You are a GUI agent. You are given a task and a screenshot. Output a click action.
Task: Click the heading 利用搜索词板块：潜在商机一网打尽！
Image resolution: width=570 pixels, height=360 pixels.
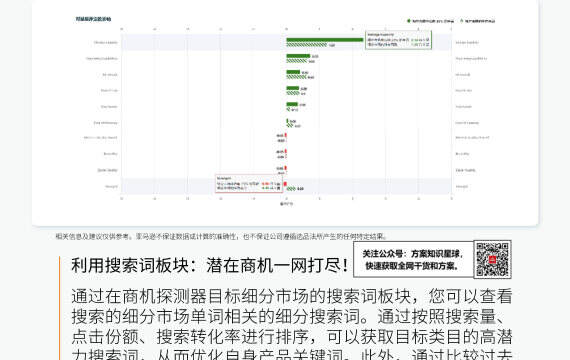[210, 265]
